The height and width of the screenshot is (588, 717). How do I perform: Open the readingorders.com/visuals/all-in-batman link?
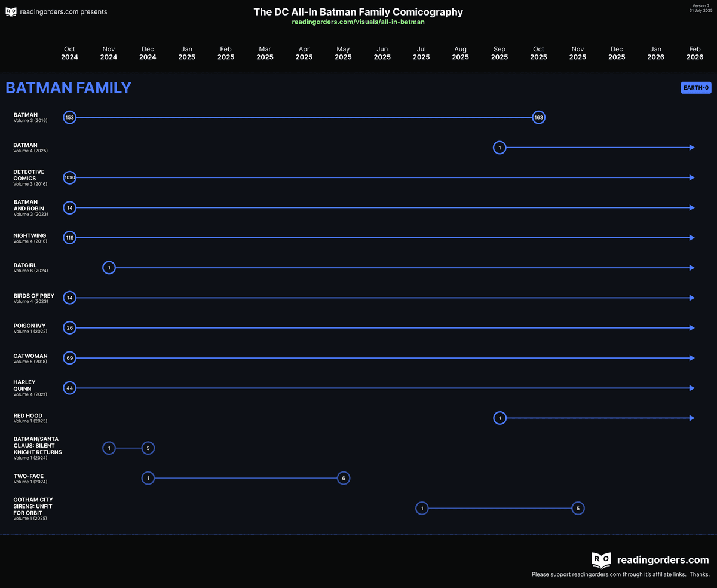358,22
